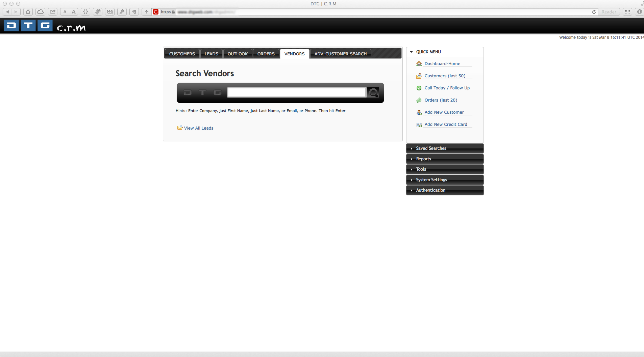
Task: Click the bug extension toolbar icon
Action: (x=97, y=12)
